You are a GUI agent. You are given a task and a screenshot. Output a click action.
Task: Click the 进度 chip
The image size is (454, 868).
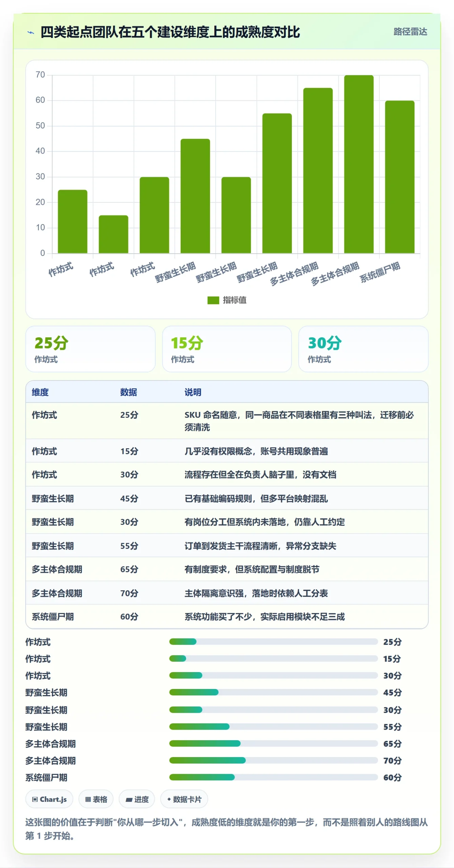point(137,799)
